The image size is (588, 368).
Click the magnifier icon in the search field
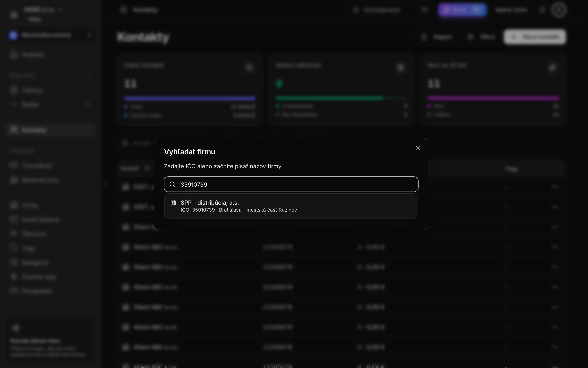tap(172, 184)
